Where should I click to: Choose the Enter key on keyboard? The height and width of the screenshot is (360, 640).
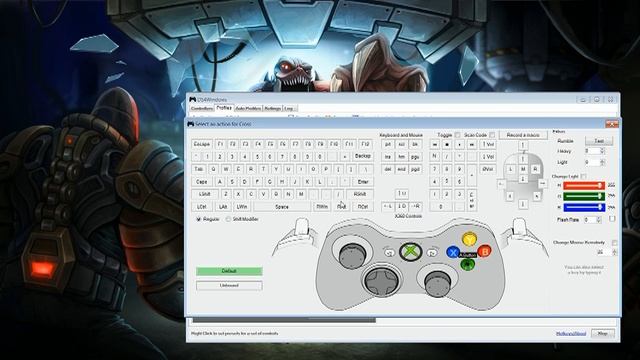(x=363, y=182)
